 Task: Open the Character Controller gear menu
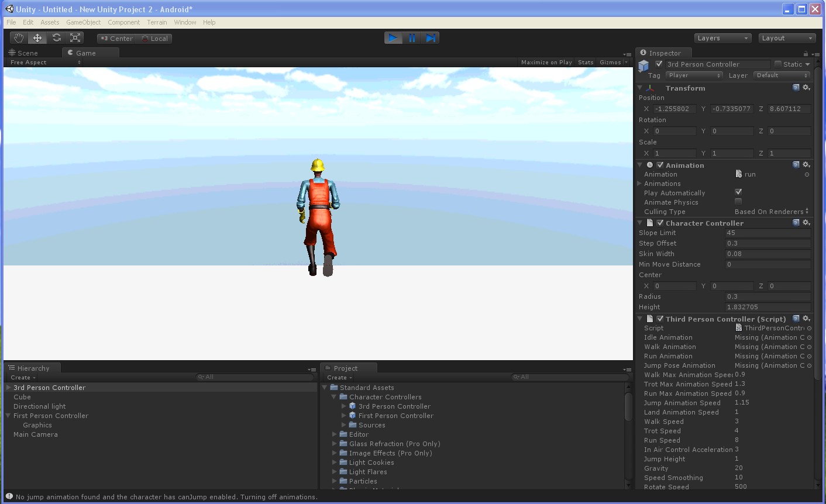coord(806,223)
